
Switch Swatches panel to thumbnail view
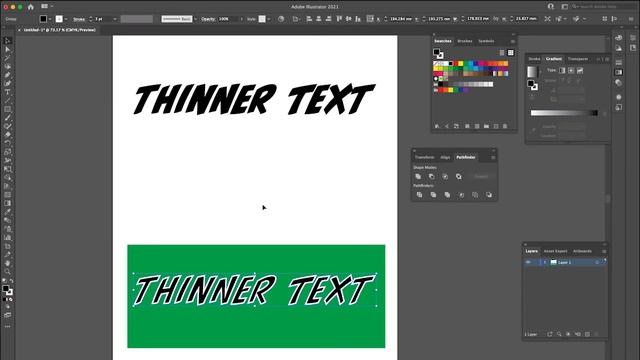click(510, 53)
